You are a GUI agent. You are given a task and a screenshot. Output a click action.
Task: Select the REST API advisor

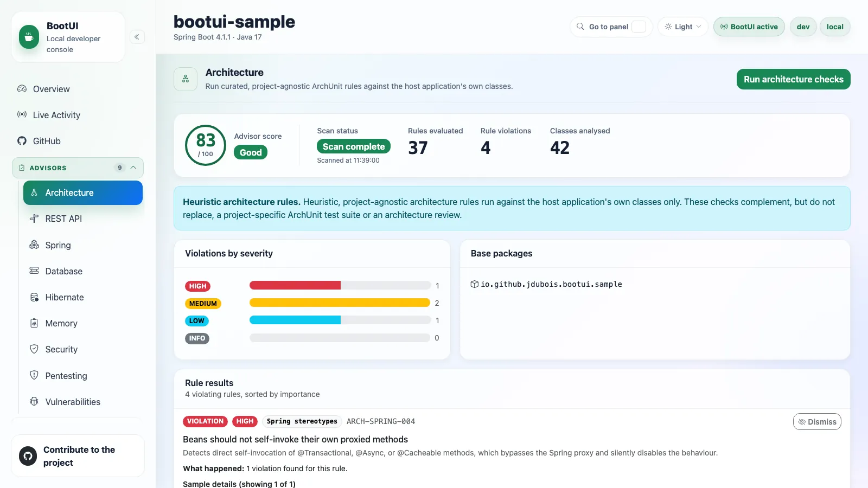click(83, 219)
